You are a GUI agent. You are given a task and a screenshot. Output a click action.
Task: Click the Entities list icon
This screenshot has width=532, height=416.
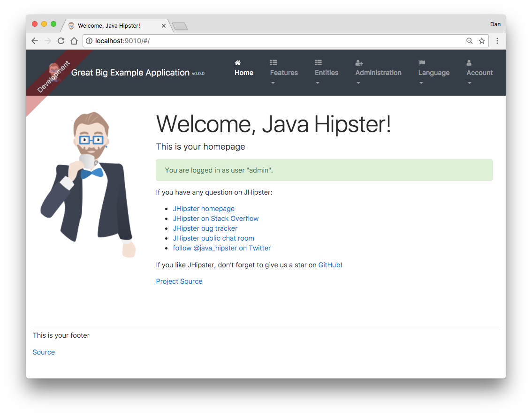(318, 62)
